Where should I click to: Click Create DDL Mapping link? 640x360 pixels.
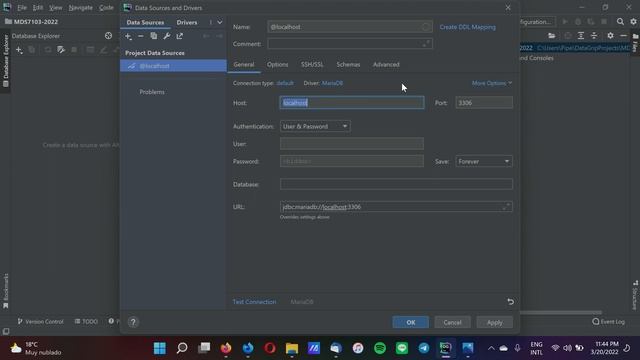[x=467, y=27]
